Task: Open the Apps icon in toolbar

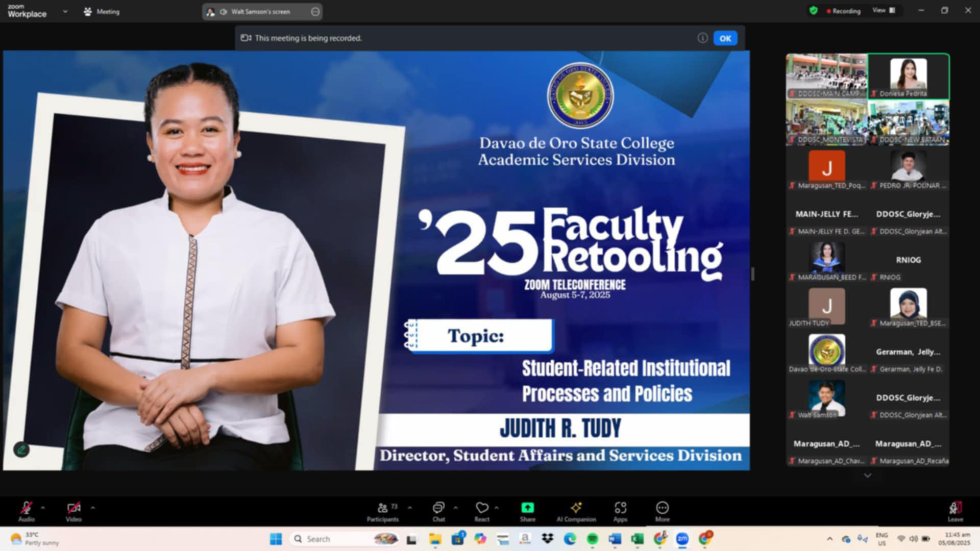Action: 620,508
